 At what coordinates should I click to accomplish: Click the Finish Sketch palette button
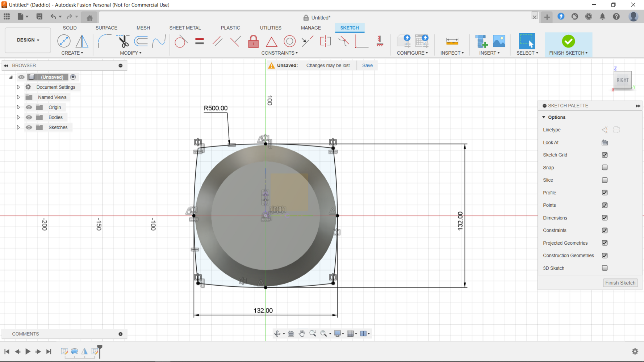(620, 283)
